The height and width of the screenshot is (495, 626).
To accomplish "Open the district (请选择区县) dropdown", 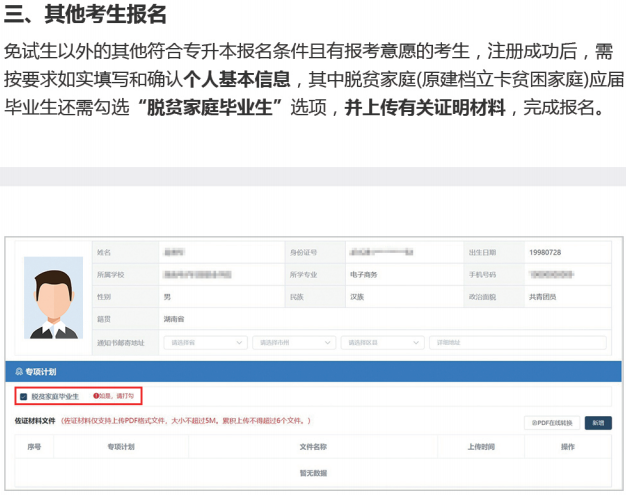I will pos(382,342).
